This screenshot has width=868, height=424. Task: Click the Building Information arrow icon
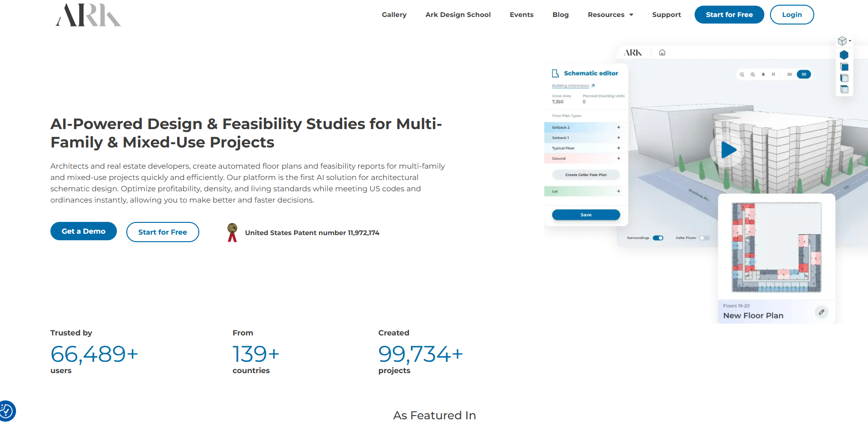pyautogui.click(x=593, y=86)
